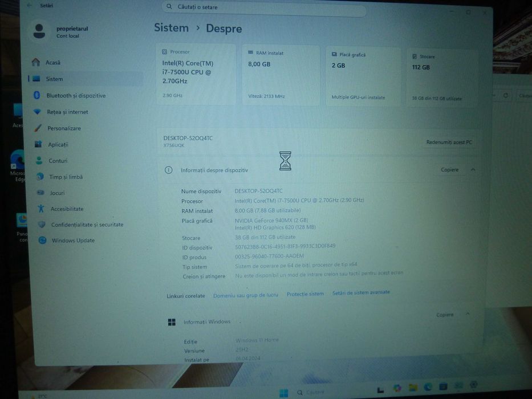532x399 pixels.
Task: Click the info icon beside Informații despre dispozitiv
Action: tap(169, 170)
